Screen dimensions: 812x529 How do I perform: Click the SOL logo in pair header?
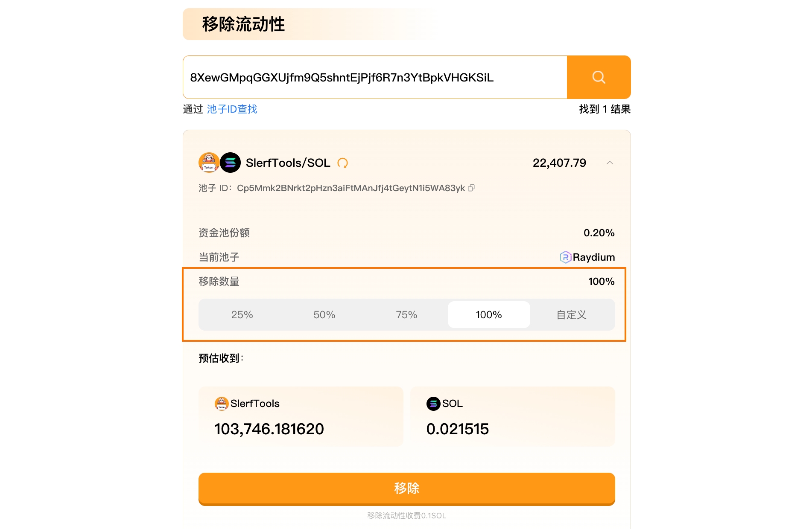231,163
